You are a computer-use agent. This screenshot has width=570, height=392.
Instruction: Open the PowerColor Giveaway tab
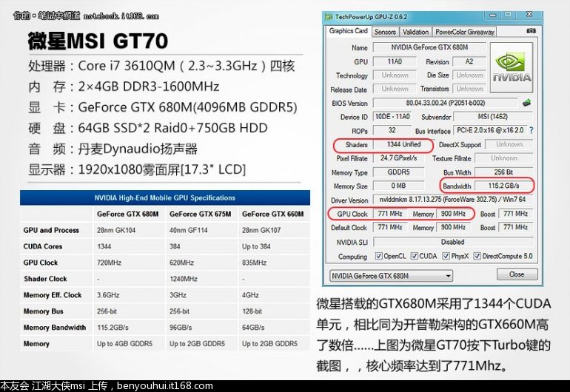pyautogui.click(x=465, y=32)
